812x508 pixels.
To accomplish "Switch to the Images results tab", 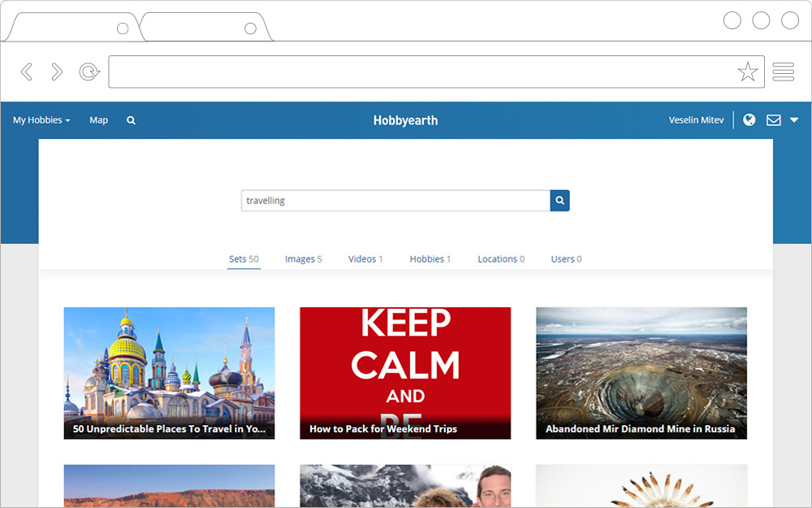I will (303, 259).
